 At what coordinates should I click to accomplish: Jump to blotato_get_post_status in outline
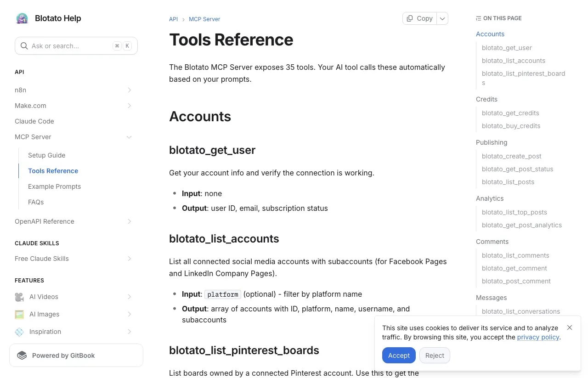518,169
